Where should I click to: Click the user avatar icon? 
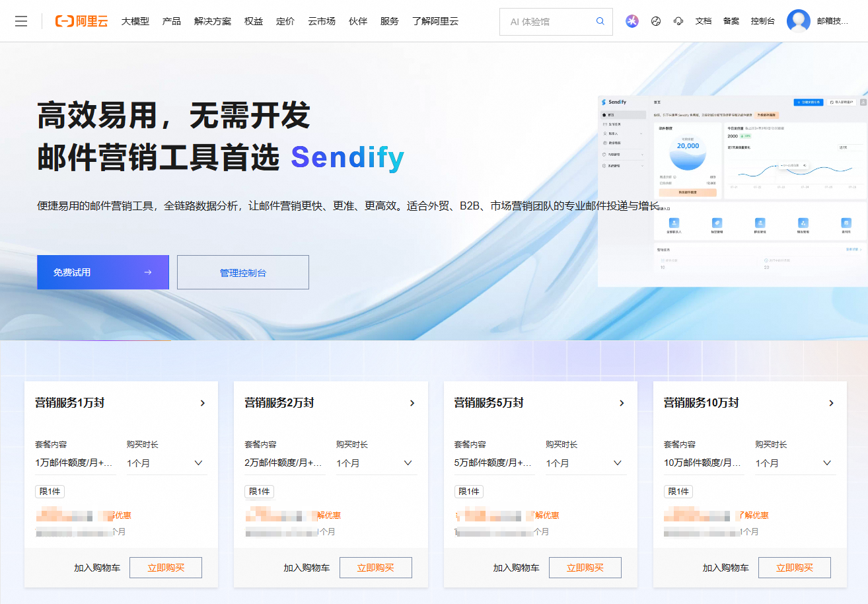pyautogui.click(x=799, y=21)
